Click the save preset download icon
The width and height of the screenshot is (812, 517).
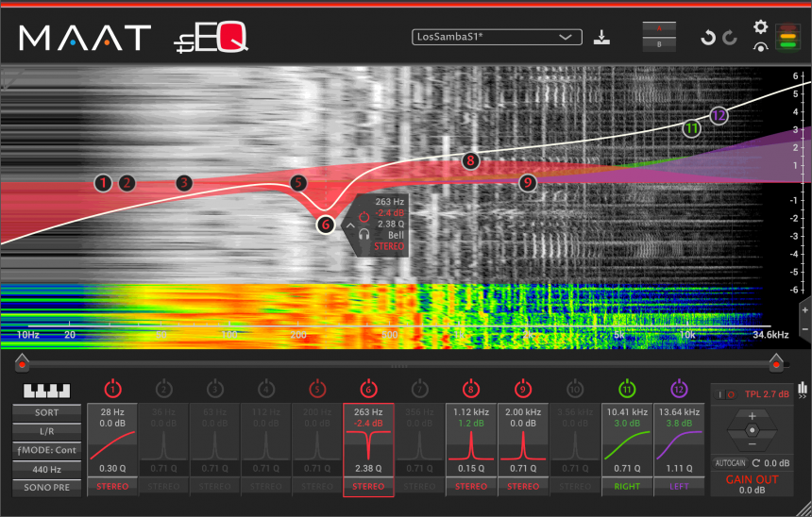(603, 38)
